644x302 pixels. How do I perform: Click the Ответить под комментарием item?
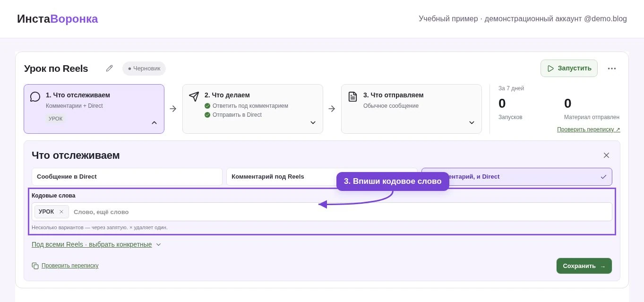246,106
